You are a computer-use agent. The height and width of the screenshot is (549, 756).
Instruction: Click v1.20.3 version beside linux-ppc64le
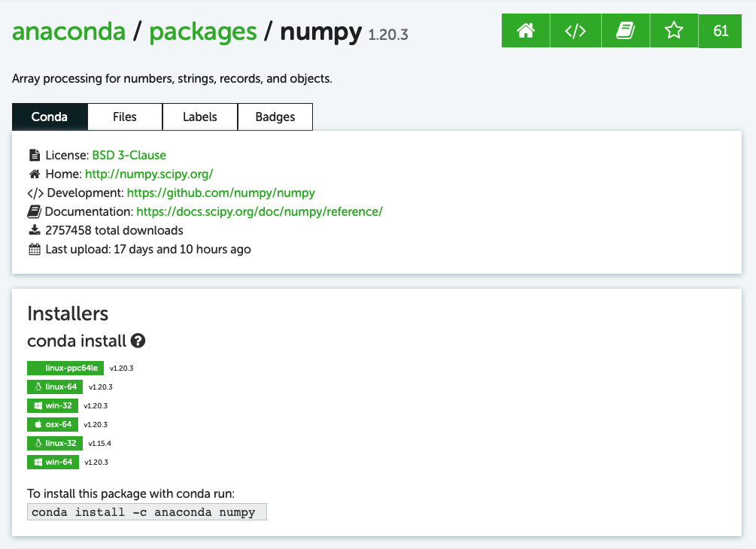pos(122,369)
